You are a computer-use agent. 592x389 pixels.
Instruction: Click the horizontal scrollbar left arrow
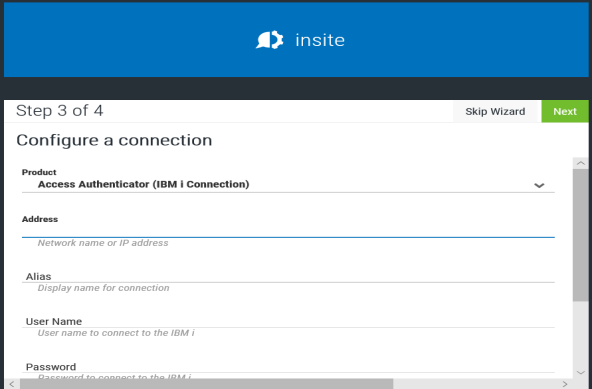pos(12,384)
